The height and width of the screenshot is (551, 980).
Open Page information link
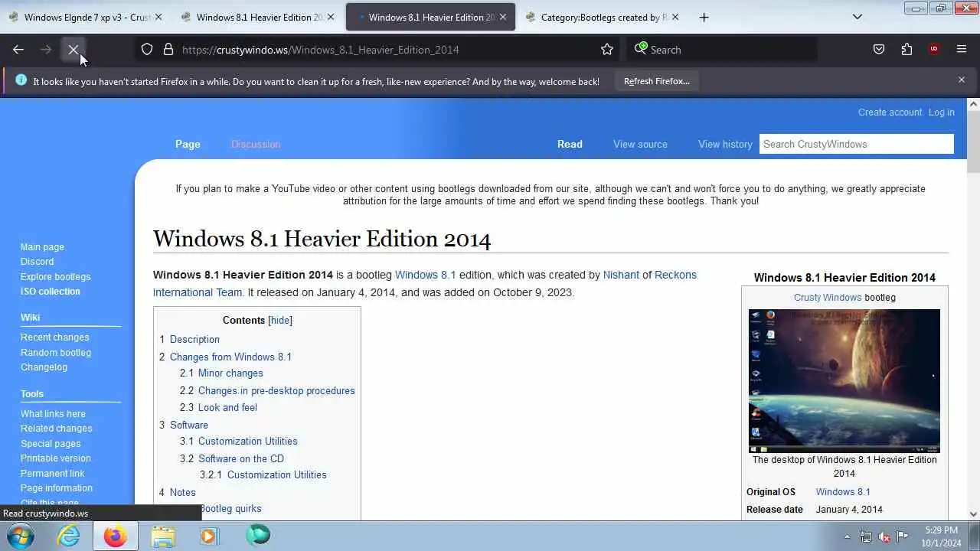(x=57, y=488)
